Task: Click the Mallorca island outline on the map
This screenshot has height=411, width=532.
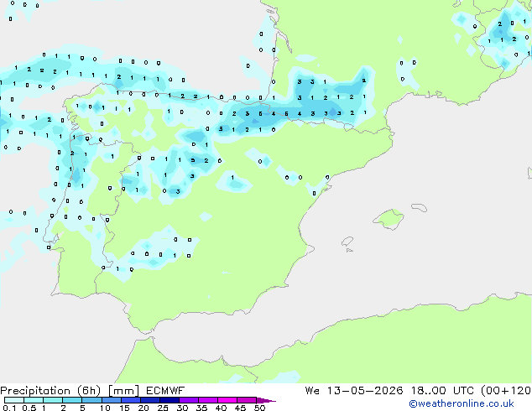Action: [389, 219]
